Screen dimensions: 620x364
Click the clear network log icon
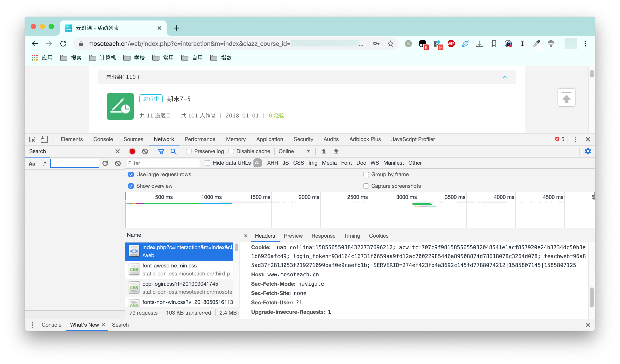[x=145, y=151]
